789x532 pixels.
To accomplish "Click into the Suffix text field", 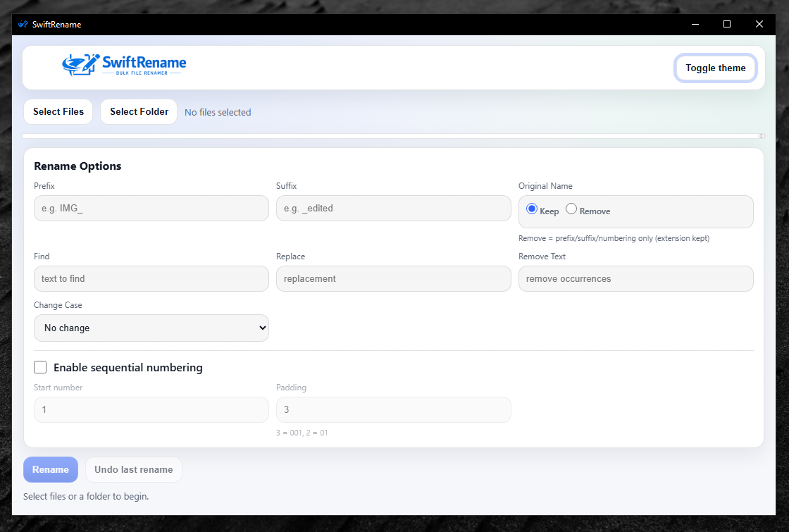I will [x=393, y=209].
